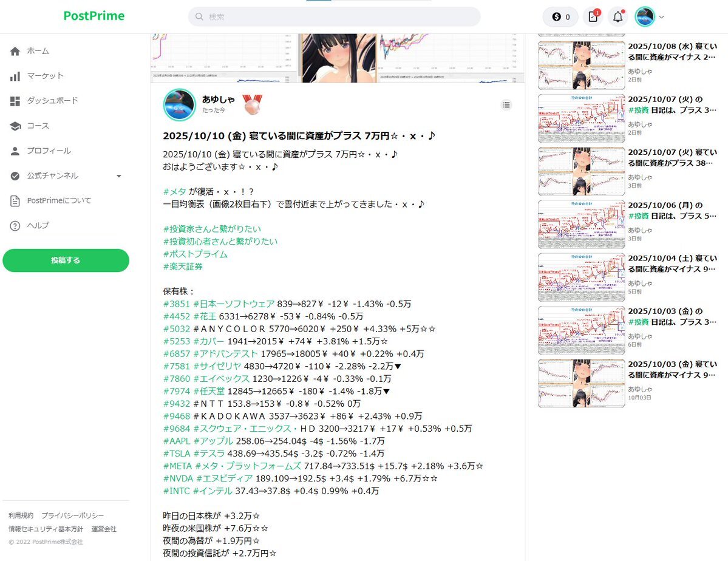Viewport: 728px width, 561px height.
Task: Click #投資家さんと繋がりたい hashtag
Action: 212,229
